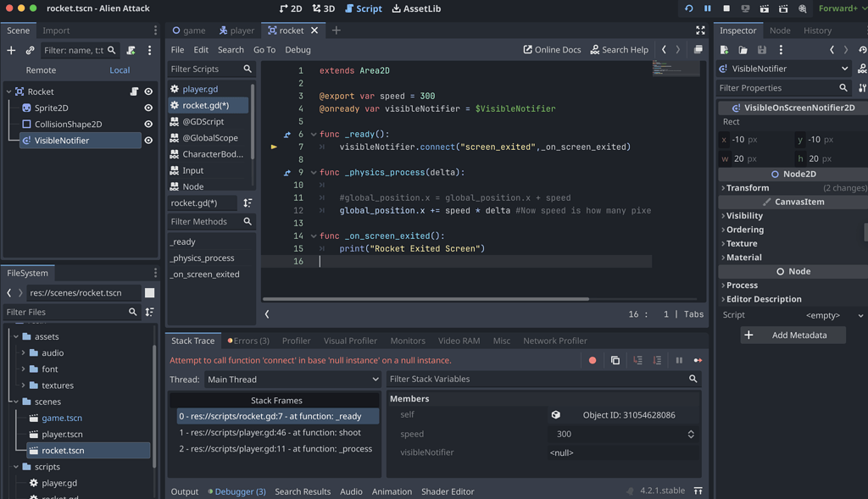
Task: Switch to the Errors (3) tab
Action: tap(248, 341)
